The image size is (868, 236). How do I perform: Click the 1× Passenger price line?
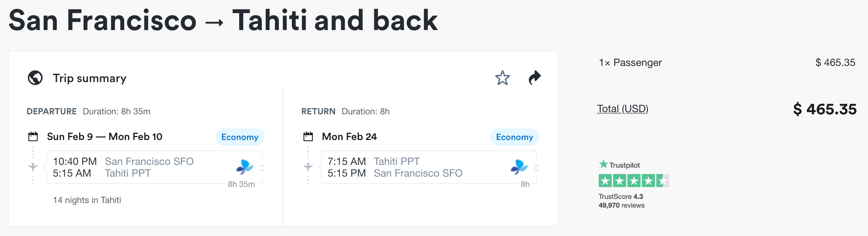726,63
